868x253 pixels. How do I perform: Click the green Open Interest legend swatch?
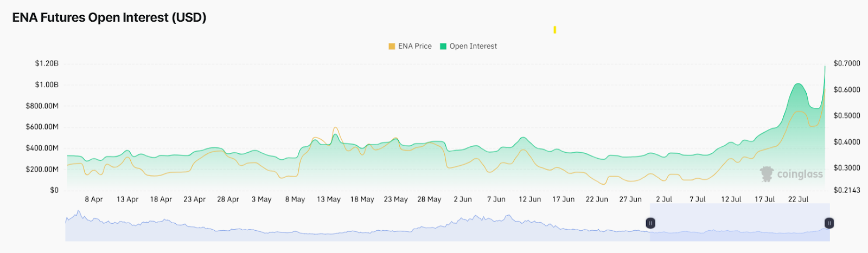click(x=443, y=46)
